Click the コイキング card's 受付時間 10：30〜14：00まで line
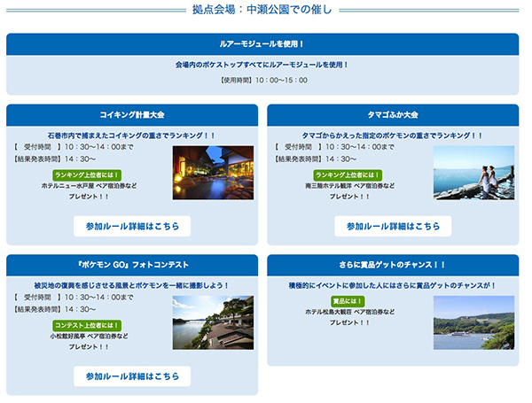The height and width of the screenshot is (403, 532). 74,147
